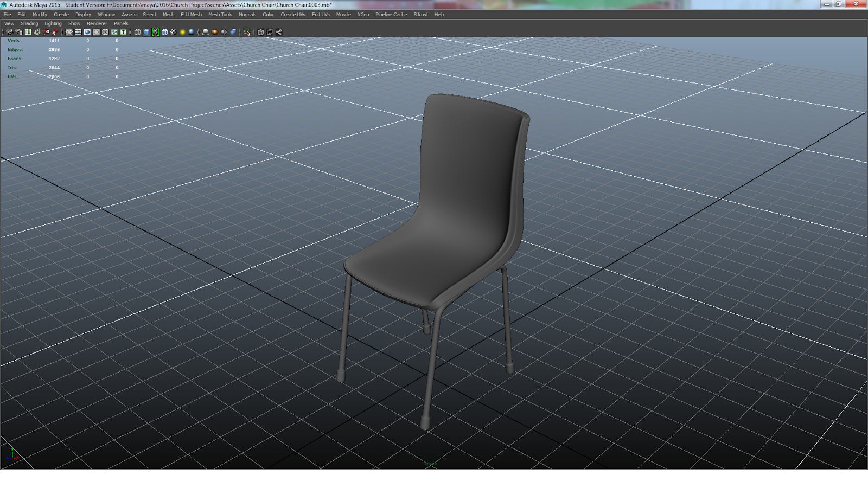Open the File menu

[8, 15]
